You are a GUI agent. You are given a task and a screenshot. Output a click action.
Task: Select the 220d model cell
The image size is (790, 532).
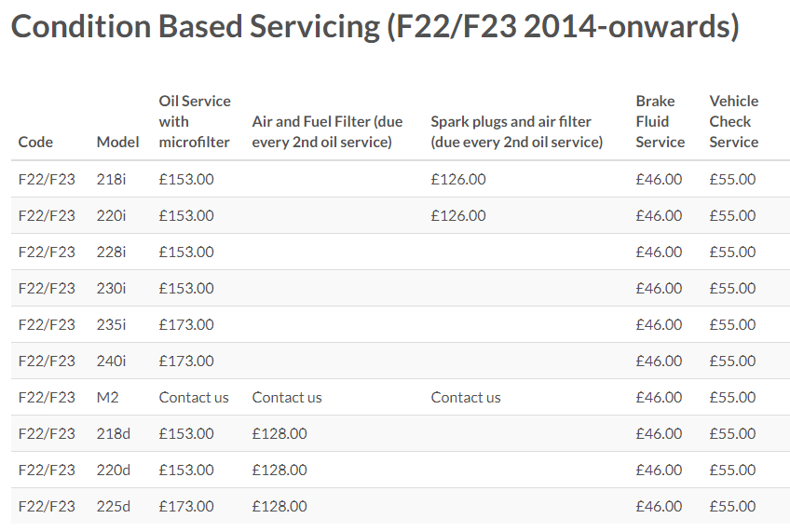coord(113,470)
